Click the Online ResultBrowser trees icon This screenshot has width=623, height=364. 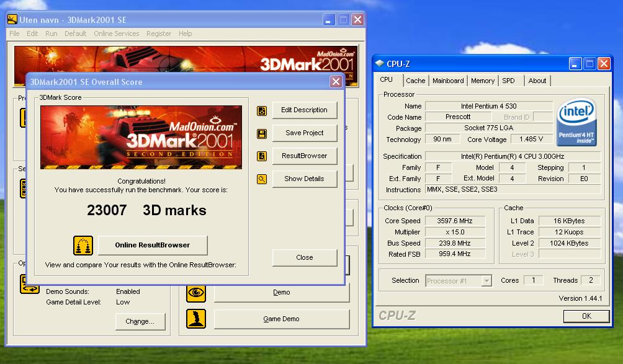(83, 246)
